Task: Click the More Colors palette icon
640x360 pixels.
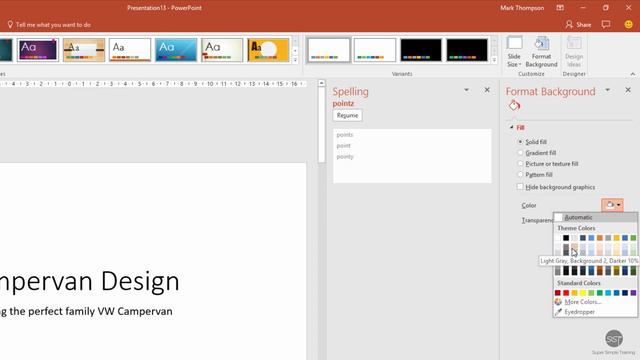Action: point(558,302)
